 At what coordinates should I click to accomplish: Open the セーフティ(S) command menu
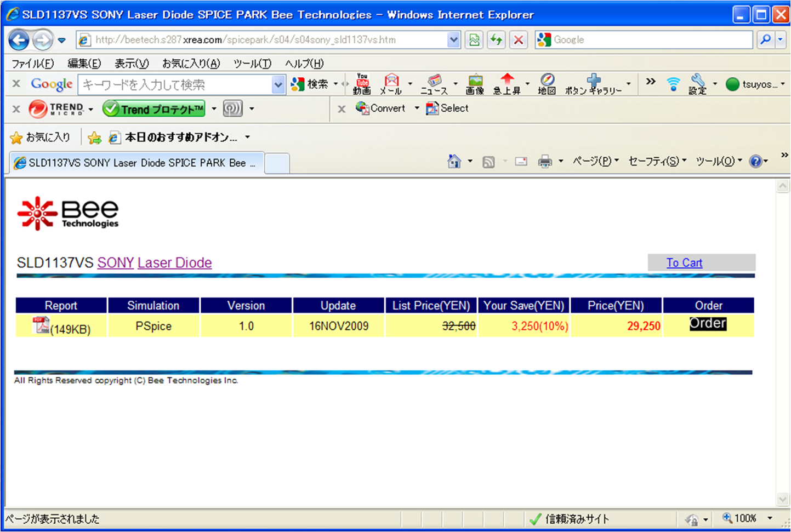click(657, 161)
